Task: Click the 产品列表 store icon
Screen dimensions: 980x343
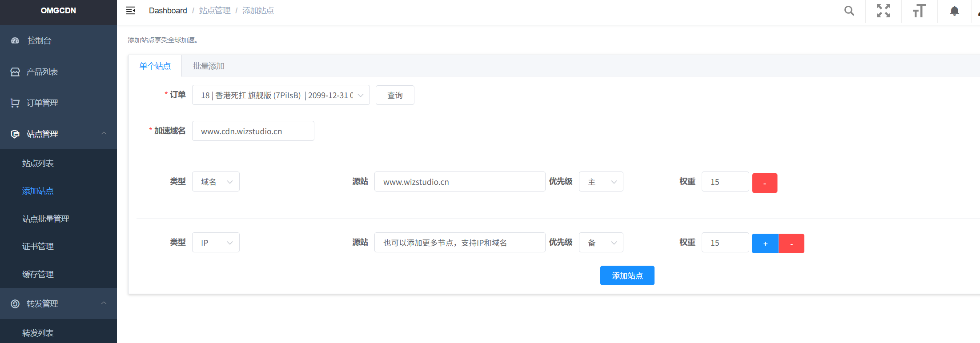Action: click(15, 72)
